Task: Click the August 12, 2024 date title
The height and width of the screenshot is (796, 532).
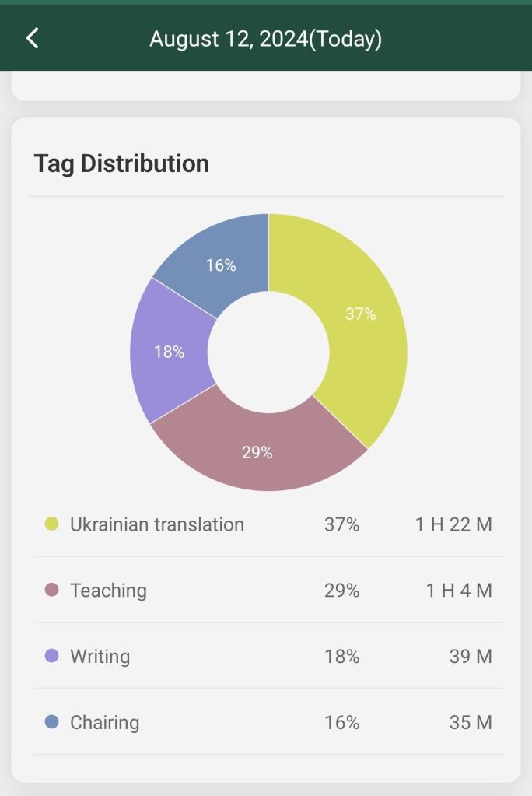Action: [x=265, y=39]
